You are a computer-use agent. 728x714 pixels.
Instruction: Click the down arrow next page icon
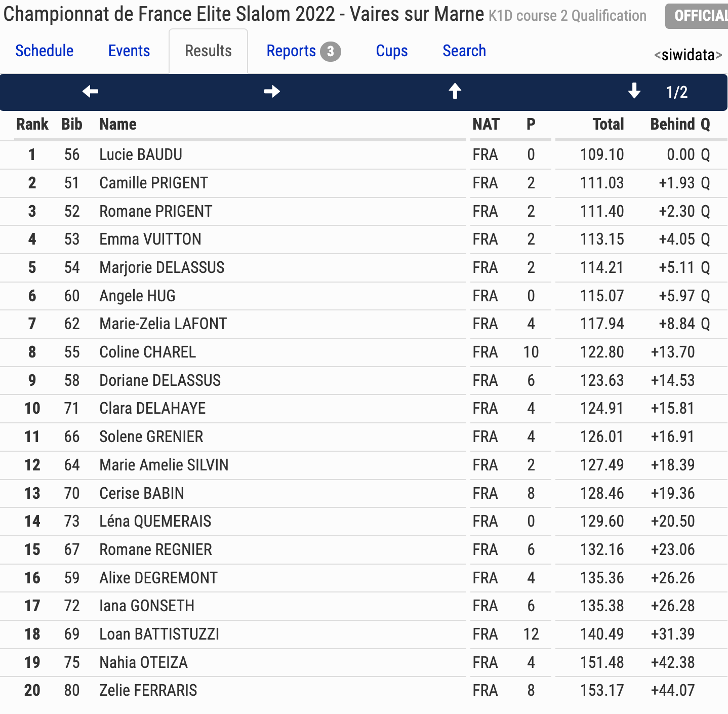[x=634, y=91]
